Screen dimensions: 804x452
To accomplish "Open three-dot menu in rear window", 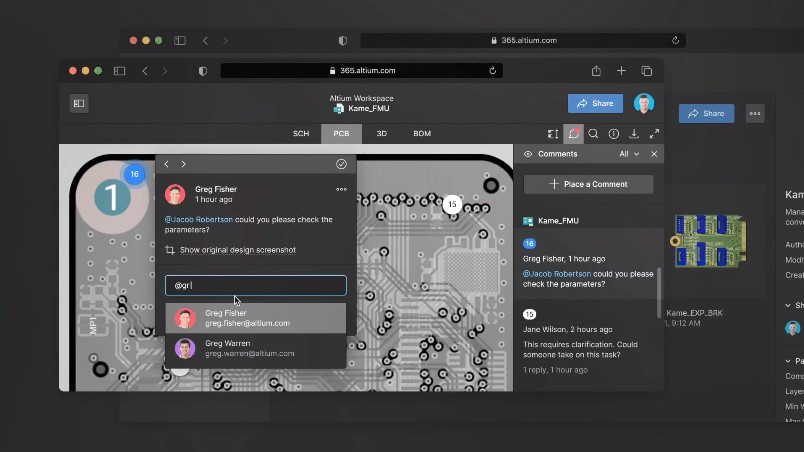I will (755, 113).
